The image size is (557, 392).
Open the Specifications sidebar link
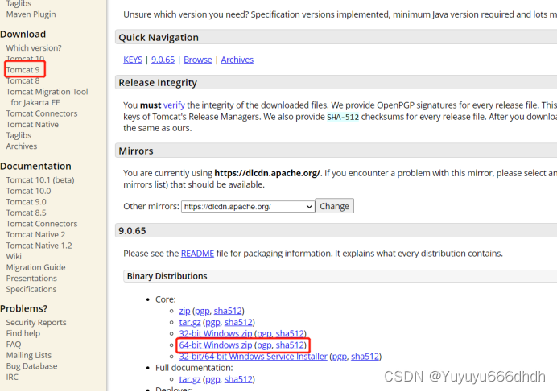point(31,289)
